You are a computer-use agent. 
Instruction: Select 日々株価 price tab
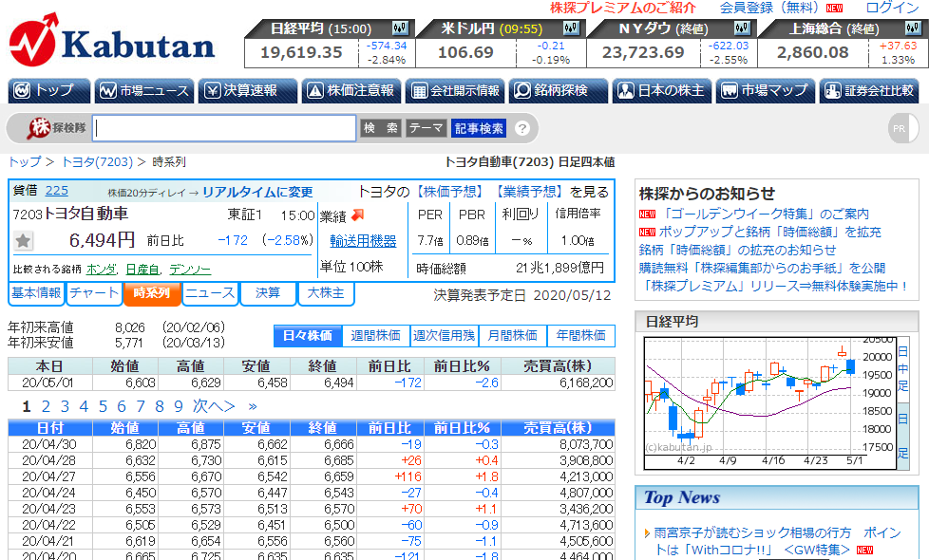point(308,336)
